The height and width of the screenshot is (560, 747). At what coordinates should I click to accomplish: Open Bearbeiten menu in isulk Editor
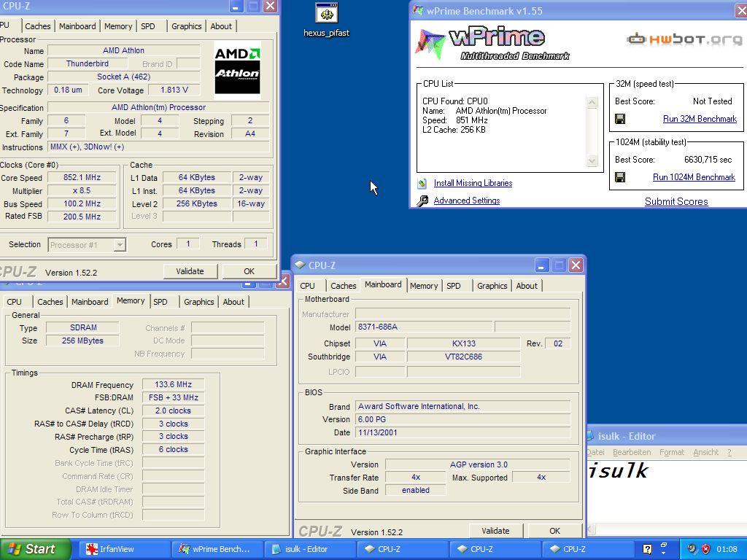pyautogui.click(x=632, y=452)
